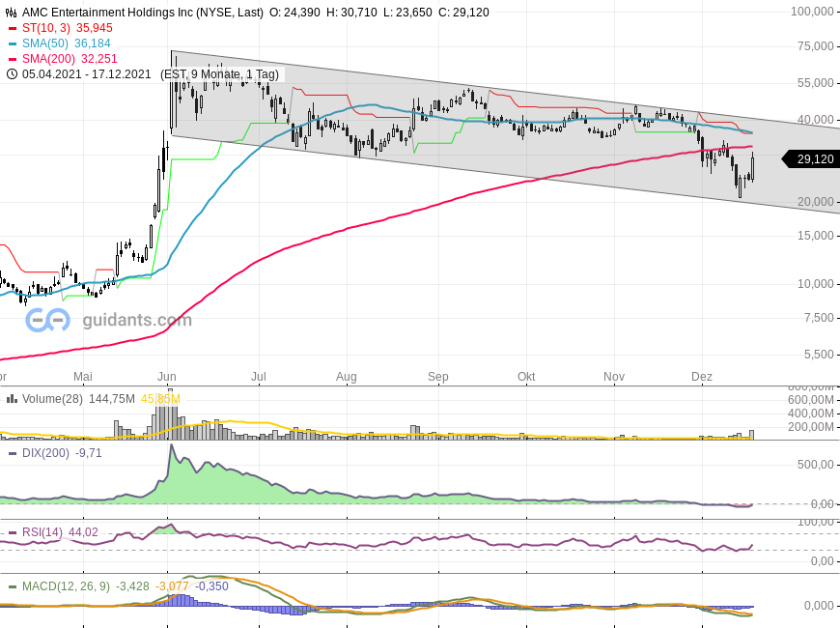Click the 15,000 price axis label
This screenshot has height=628, width=840.
(815, 236)
